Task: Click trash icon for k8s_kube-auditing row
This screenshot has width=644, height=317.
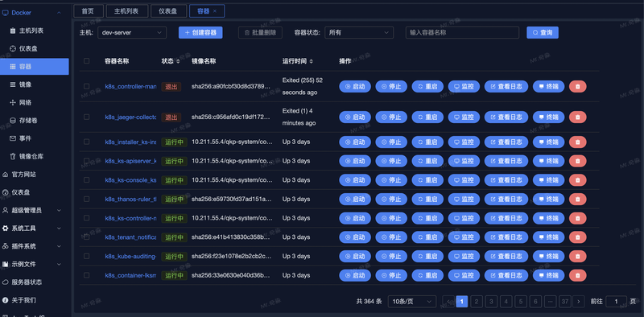Action: point(577,256)
